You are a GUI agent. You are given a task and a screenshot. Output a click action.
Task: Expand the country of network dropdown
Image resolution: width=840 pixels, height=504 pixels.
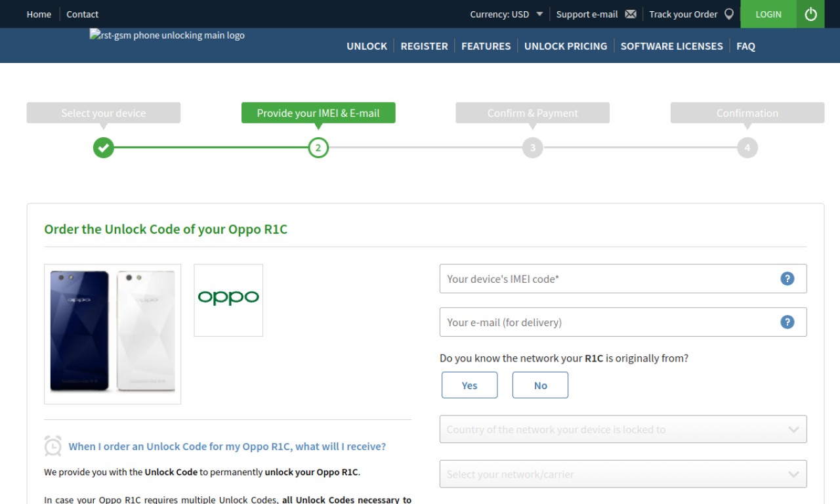[623, 429]
